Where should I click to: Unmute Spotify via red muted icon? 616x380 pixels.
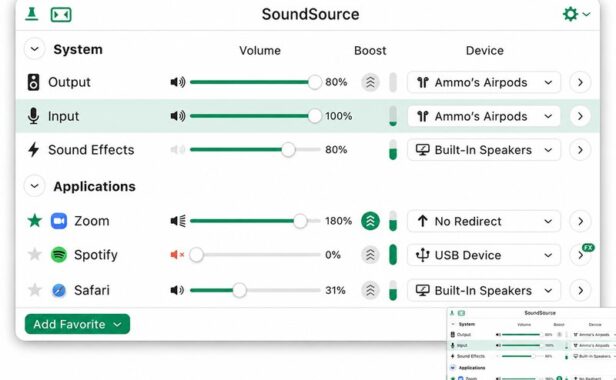177,255
